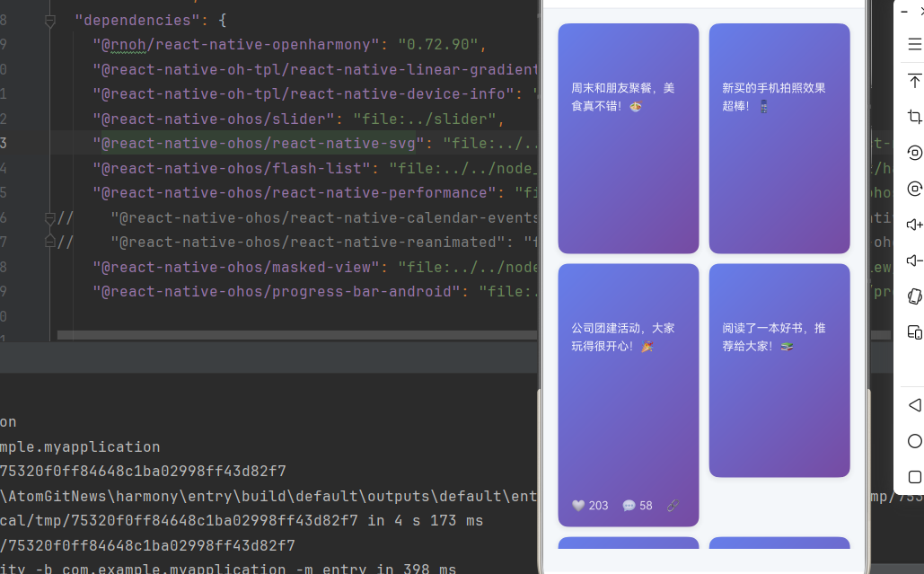Select the screenshot crop tool
Viewport: 924px width, 574px height.
tap(914, 117)
